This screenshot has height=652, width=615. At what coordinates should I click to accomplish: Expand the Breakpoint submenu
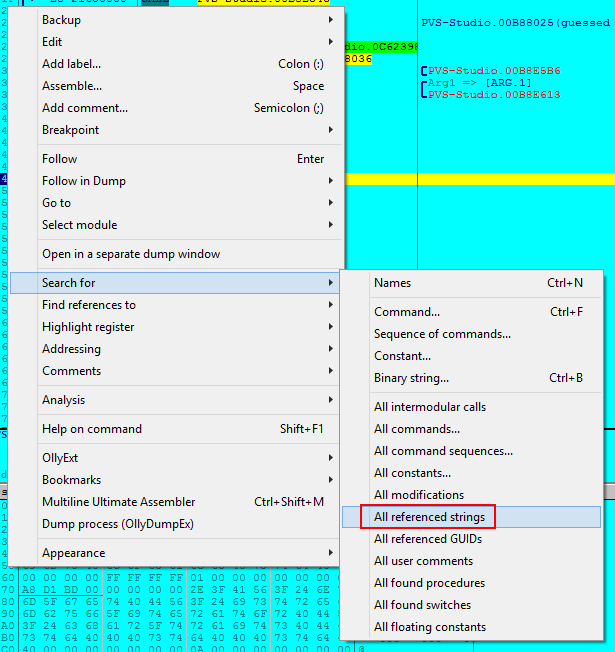click(x=176, y=130)
